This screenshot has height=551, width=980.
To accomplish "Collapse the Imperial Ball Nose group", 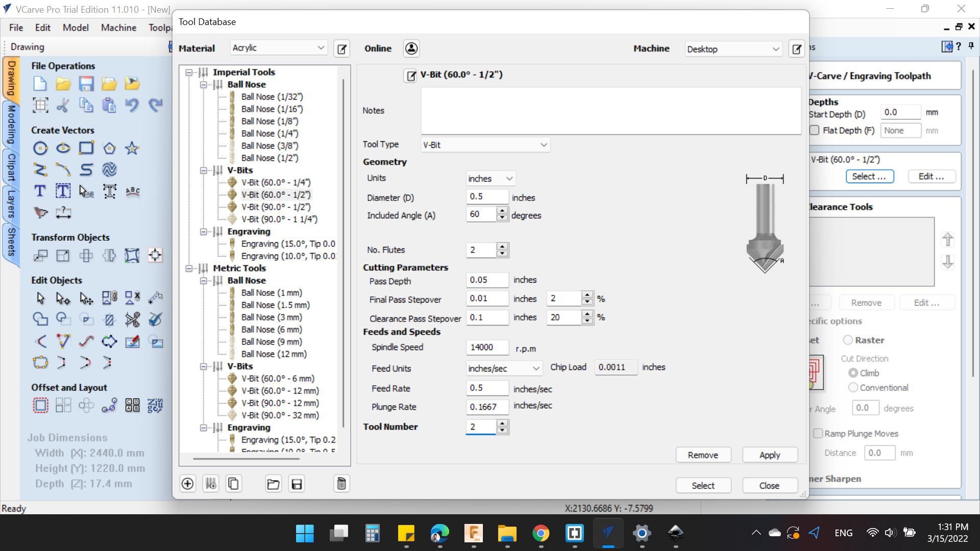I will click(203, 85).
